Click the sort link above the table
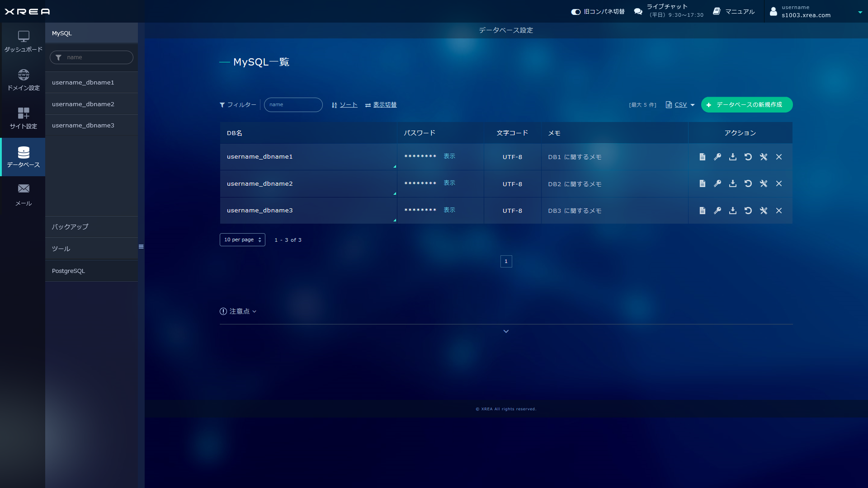Image resolution: width=868 pixels, height=488 pixels. point(348,105)
